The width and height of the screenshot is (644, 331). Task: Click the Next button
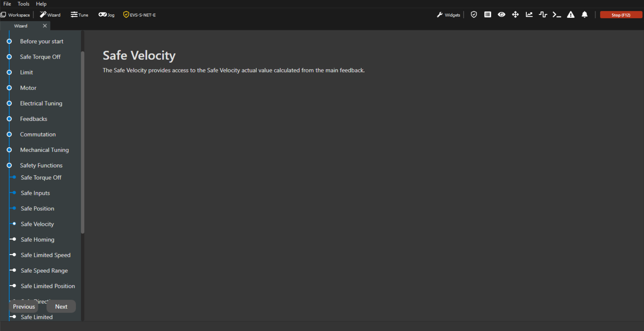(61, 307)
